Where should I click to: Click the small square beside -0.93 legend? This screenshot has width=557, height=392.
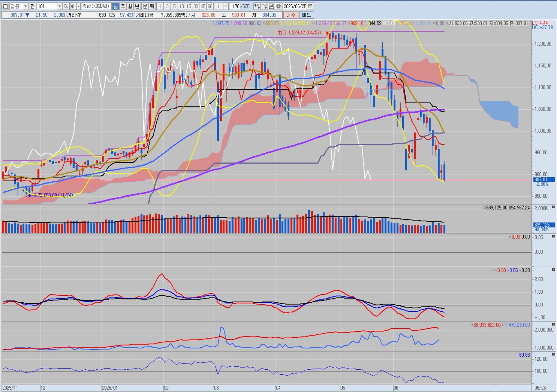[x=493, y=270]
